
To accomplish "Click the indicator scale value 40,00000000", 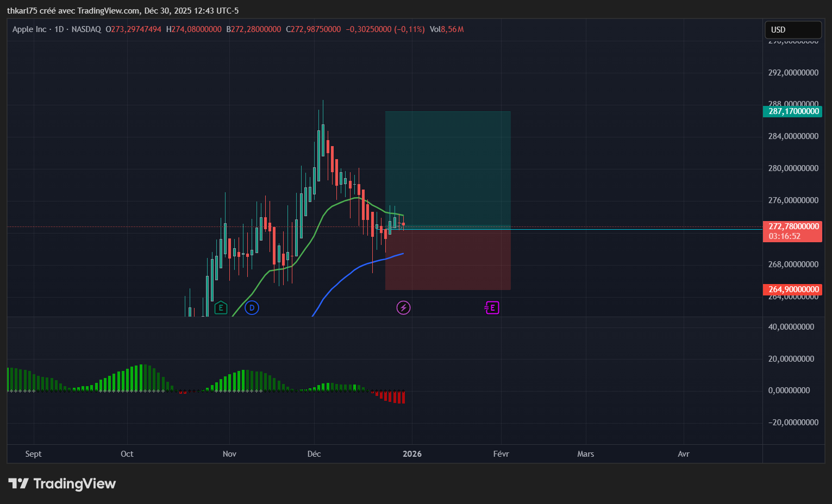I will [791, 327].
